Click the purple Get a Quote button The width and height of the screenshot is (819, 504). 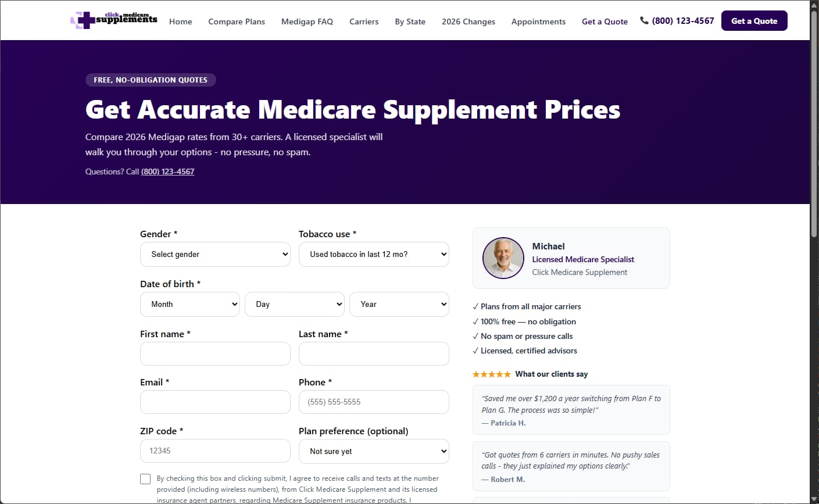click(x=754, y=21)
